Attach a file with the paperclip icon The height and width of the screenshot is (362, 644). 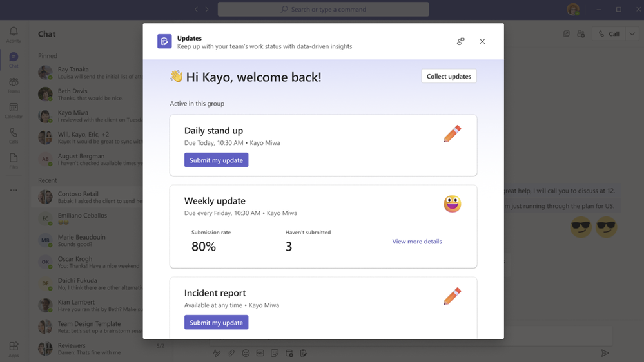click(x=231, y=353)
